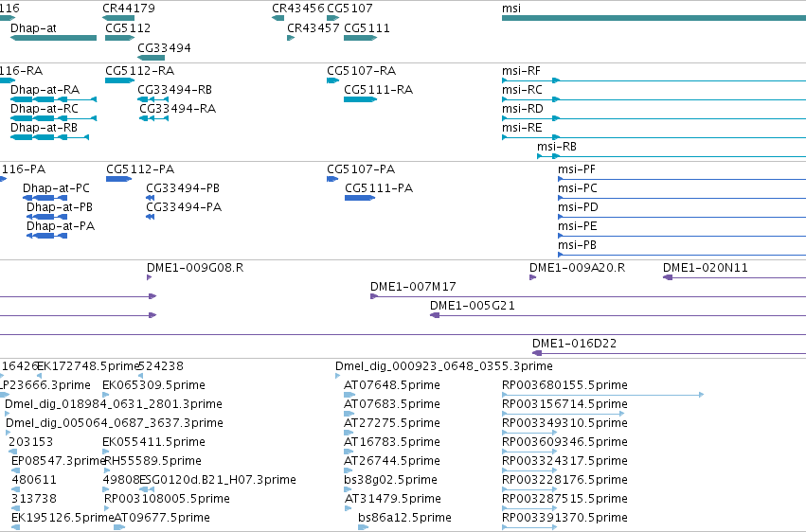
Task: Select the msi-PF protein
Action: (682, 179)
